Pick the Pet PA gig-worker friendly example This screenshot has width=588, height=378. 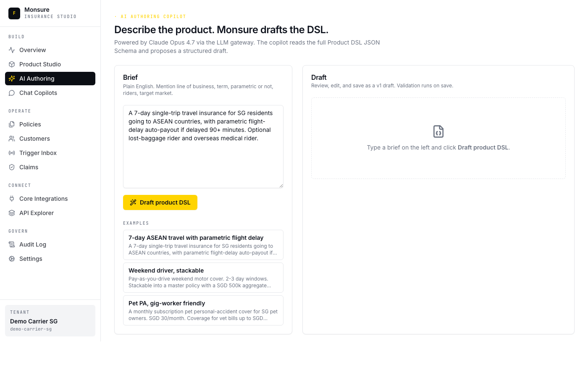click(203, 310)
